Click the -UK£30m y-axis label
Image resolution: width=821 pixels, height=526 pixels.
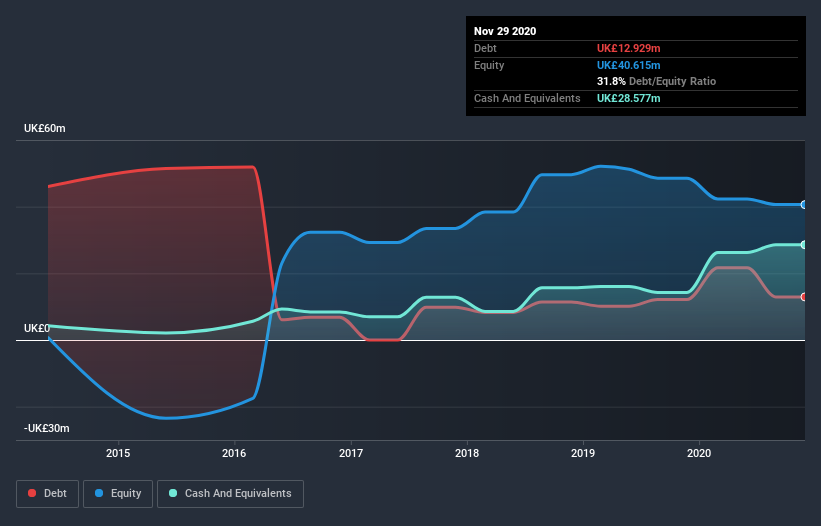click(47, 428)
